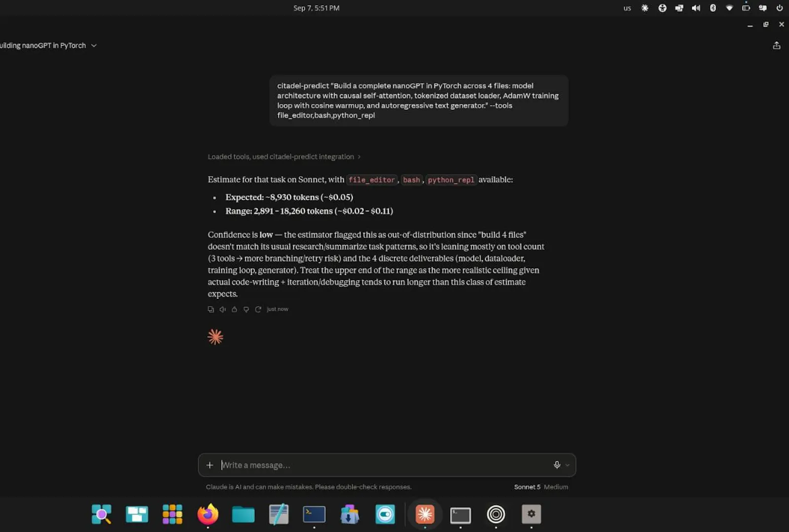789x532 pixels.
Task: Open the display mirroring icon in the top panel
Action: click(x=679, y=8)
